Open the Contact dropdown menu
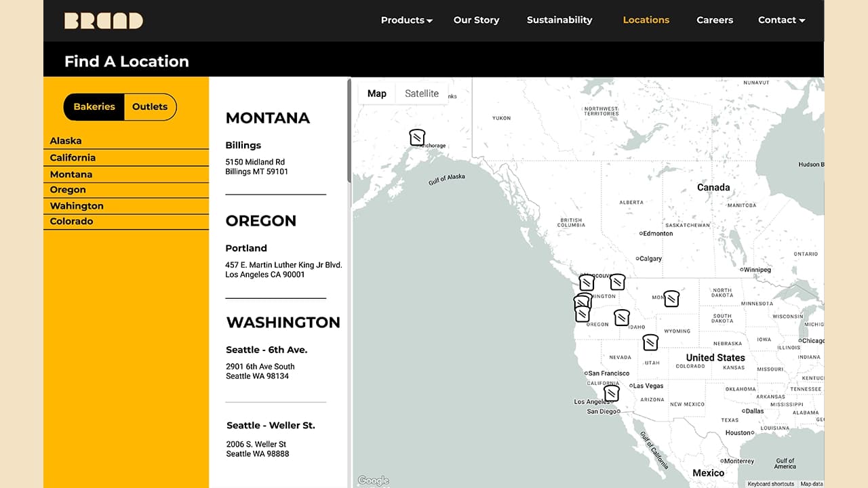The image size is (868, 488). 781,20
